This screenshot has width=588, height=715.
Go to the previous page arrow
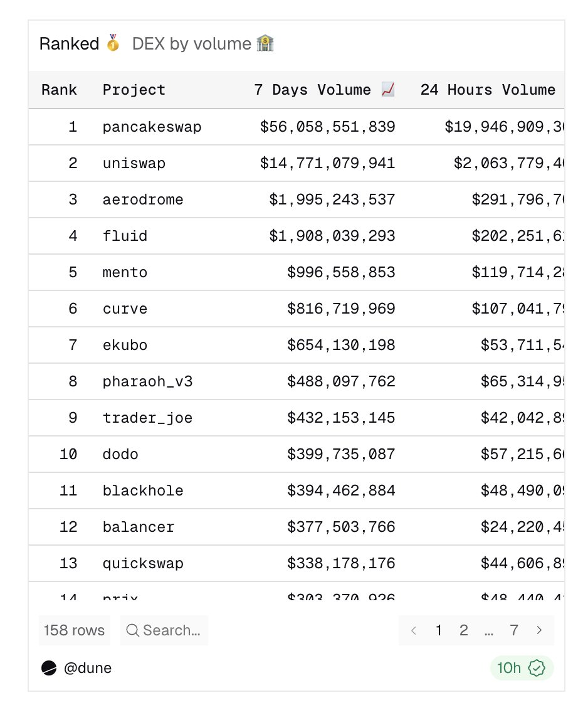click(x=414, y=630)
